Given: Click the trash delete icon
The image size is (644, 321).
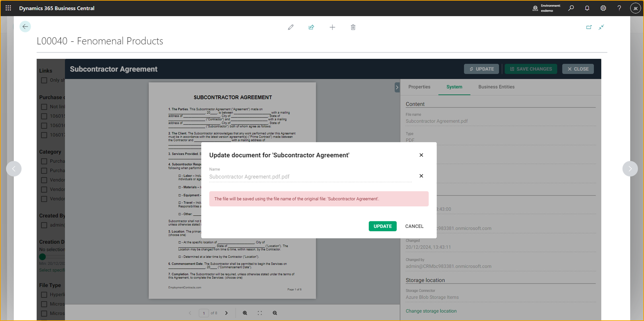Looking at the screenshot, I should tap(353, 27).
